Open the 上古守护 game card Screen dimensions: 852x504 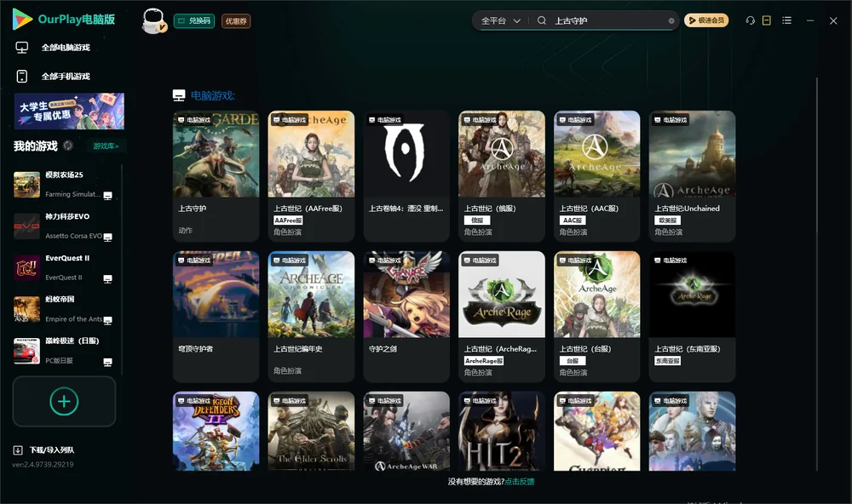(216, 176)
